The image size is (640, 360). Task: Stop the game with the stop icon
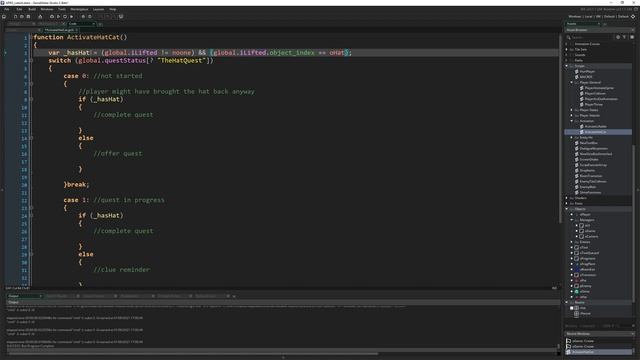65,16
